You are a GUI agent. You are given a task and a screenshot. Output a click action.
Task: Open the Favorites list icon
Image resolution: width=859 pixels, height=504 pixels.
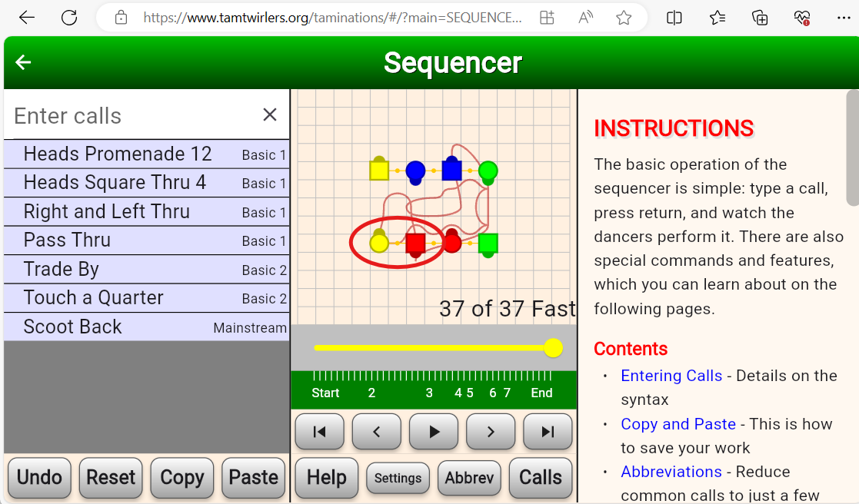pos(717,18)
